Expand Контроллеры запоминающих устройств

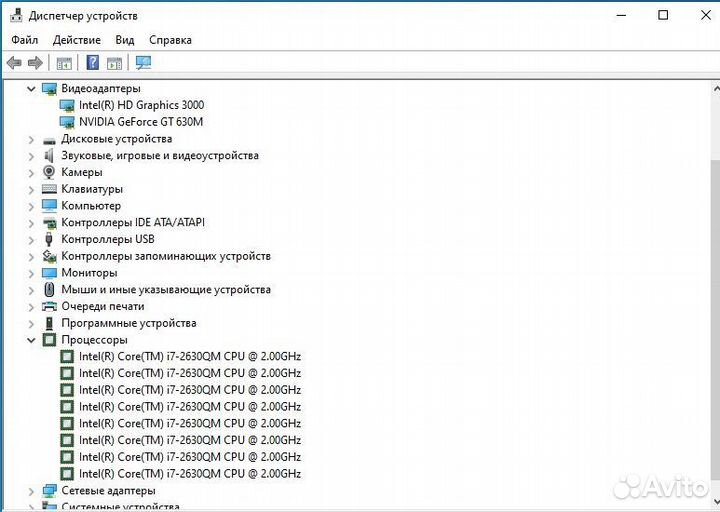(31, 257)
